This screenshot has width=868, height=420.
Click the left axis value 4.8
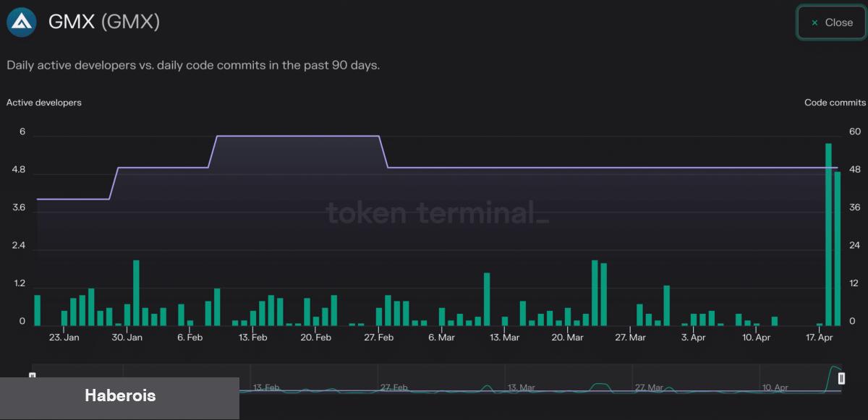click(x=18, y=171)
